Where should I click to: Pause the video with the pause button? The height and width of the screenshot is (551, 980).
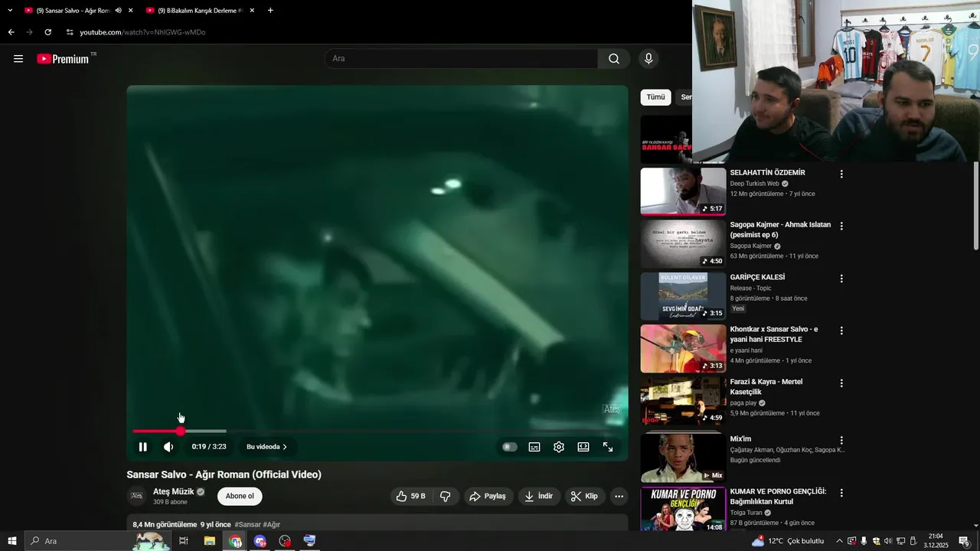142,447
